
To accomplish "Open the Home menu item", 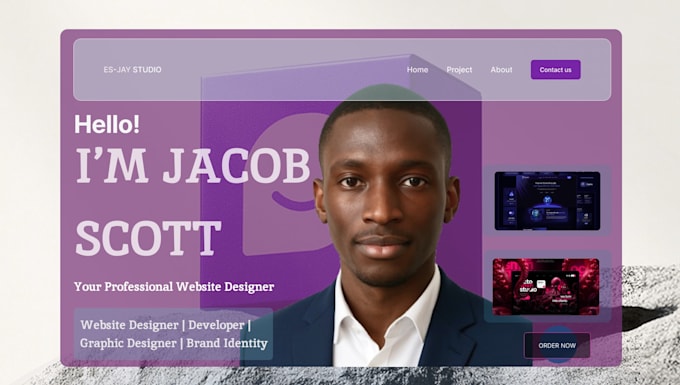I will [417, 69].
